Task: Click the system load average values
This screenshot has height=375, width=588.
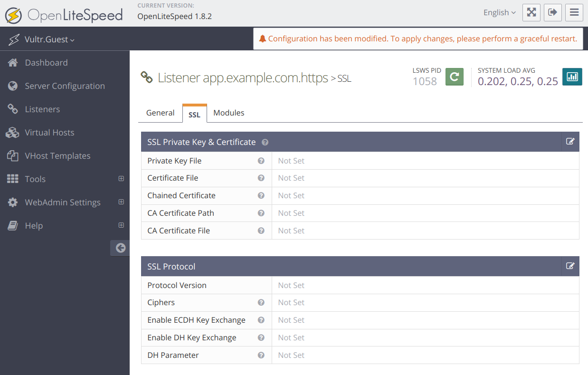Action: (x=518, y=81)
